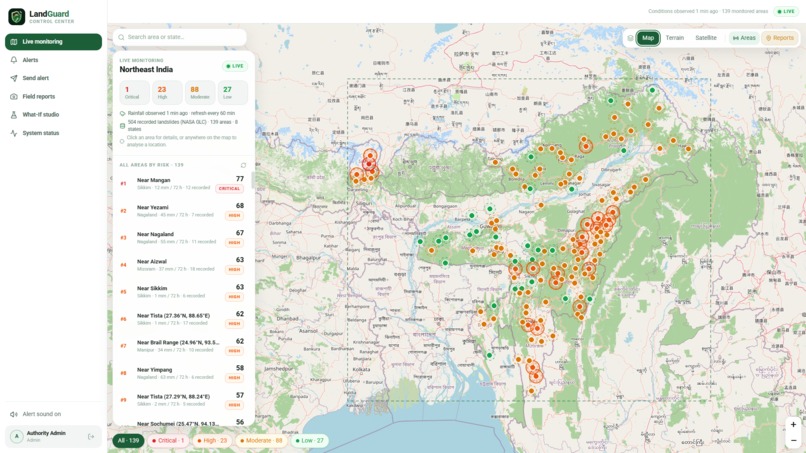Viewport: 806px width, 453px height.
Task: View System status page
Action: 53,133
